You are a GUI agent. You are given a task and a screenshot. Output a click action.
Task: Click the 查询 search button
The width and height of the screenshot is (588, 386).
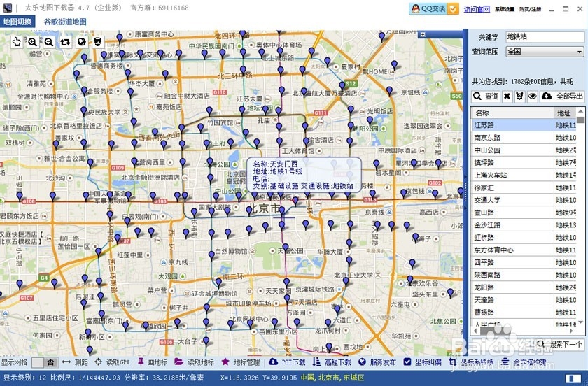[486, 96]
